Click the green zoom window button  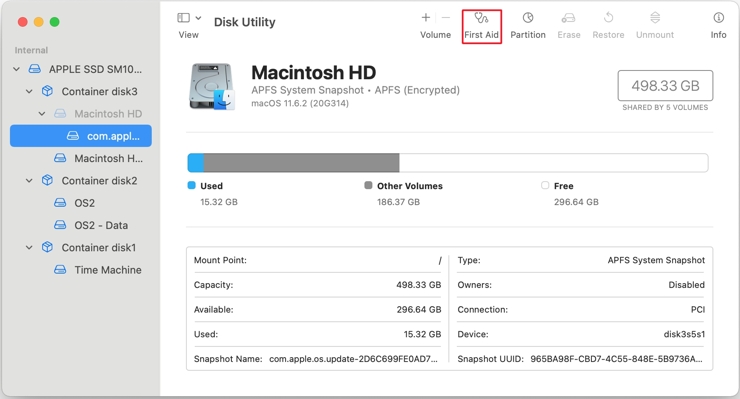point(55,22)
